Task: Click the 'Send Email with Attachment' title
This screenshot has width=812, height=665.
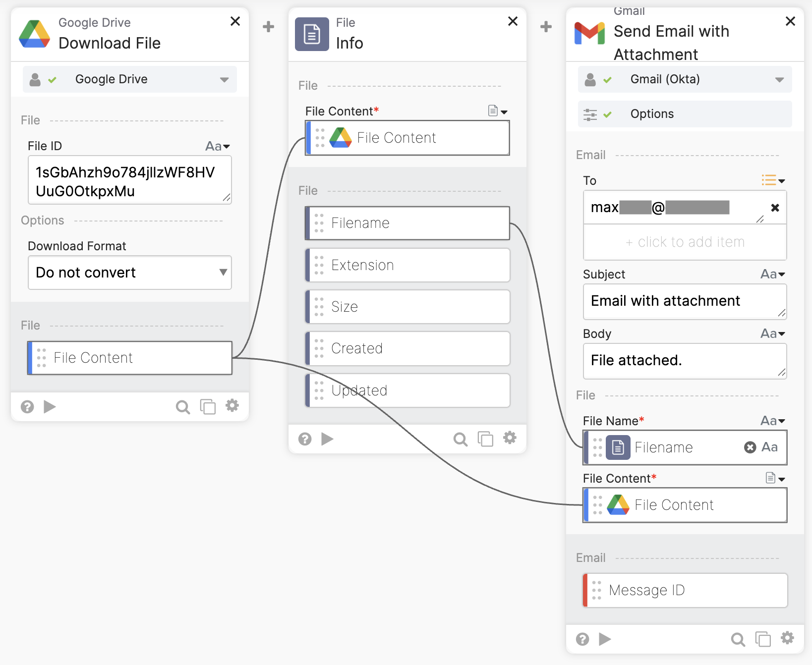Action: pyautogui.click(x=672, y=43)
